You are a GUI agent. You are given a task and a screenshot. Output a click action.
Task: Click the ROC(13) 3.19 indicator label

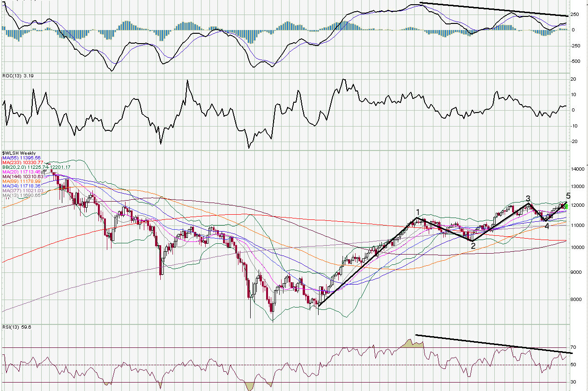tap(18, 75)
